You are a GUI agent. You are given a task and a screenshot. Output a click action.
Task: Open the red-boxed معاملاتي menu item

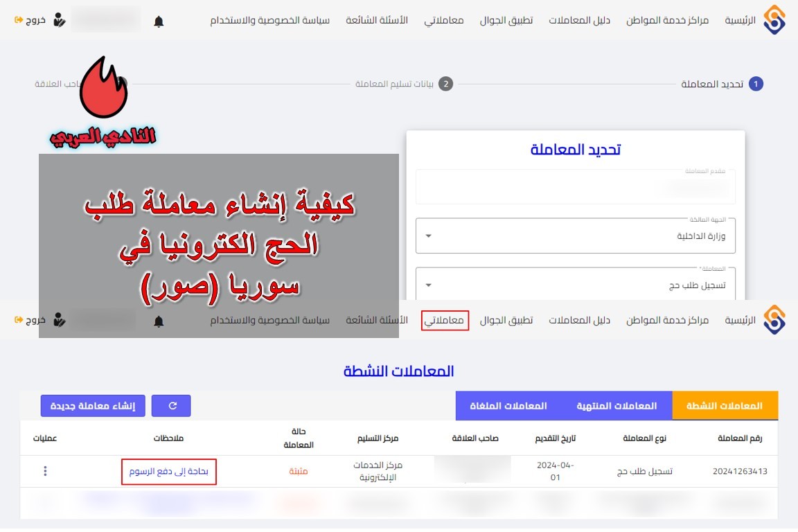(x=444, y=321)
